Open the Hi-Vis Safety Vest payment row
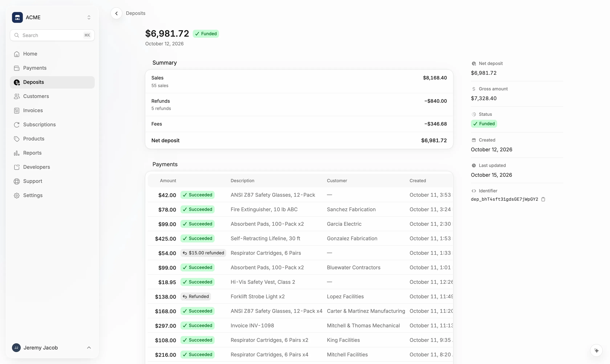Image resolution: width=610 pixels, height=364 pixels. point(300,282)
